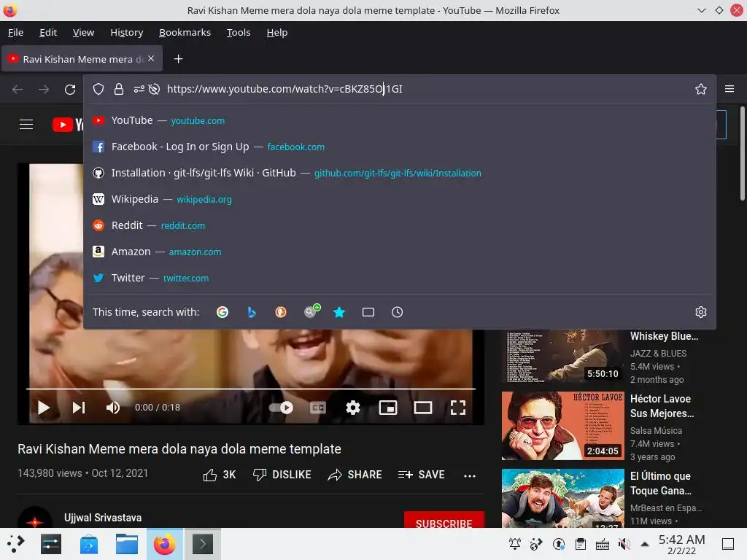Open the Bookmarks menu
747x560 pixels.
[x=185, y=32]
